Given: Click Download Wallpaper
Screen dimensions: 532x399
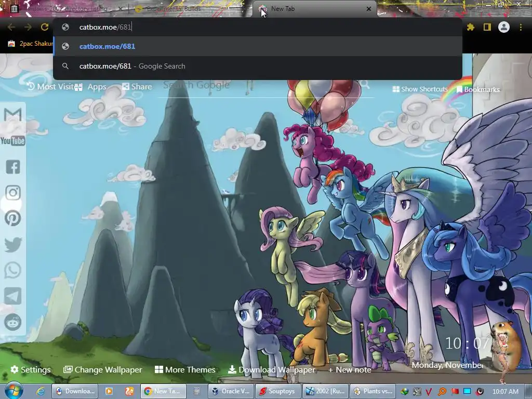Looking at the screenshot, I should tap(272, 369).
